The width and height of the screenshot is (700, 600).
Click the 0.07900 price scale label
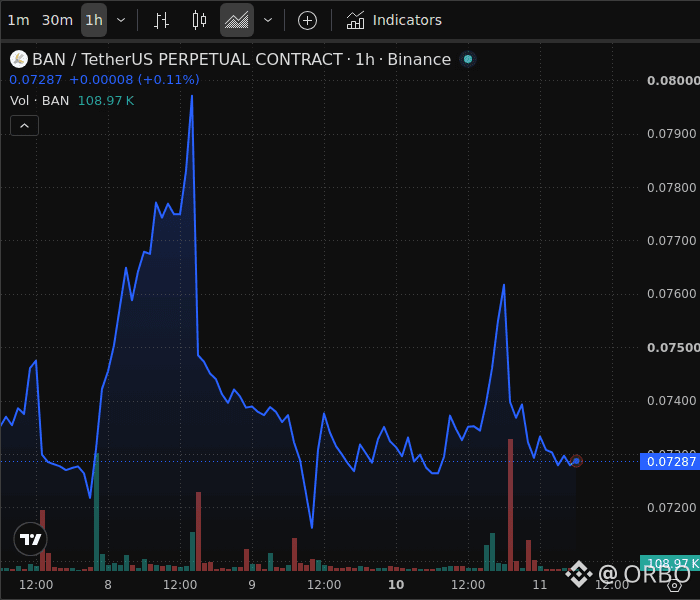click(671, 133)
